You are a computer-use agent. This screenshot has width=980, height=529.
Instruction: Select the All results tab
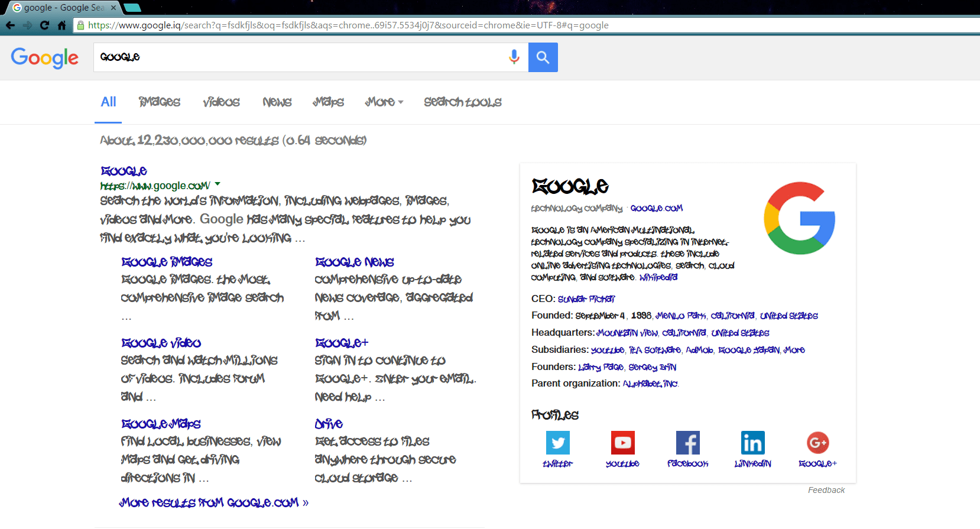(x=108, y=102)
